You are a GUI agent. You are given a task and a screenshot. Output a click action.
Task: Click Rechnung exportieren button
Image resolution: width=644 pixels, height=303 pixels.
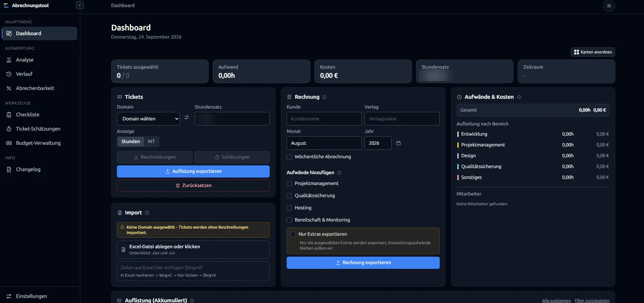(363, 263)
